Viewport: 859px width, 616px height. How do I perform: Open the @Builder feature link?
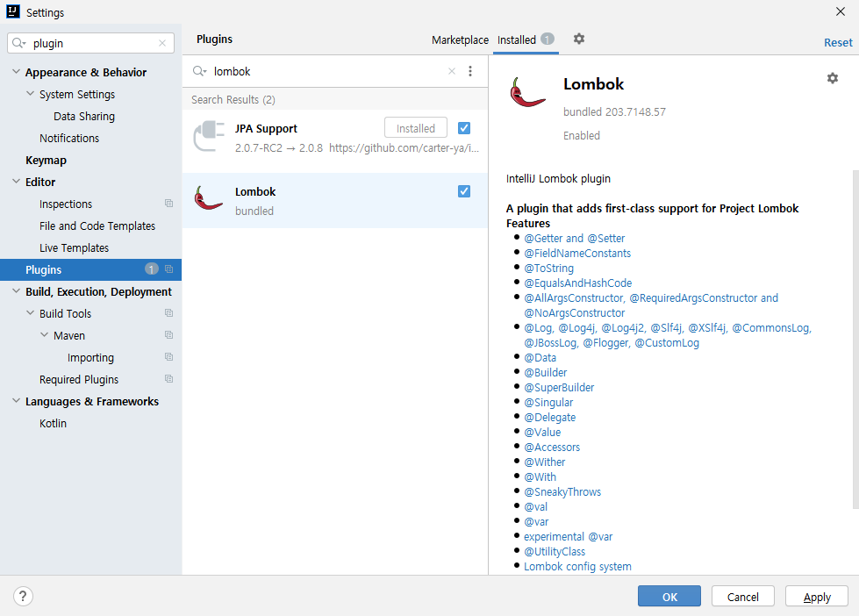(546, 373)
